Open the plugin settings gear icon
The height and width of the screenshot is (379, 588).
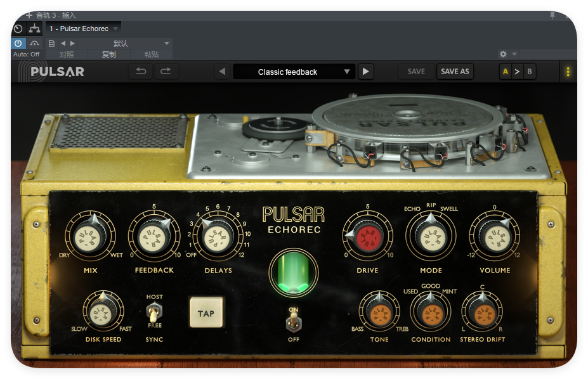point(503,54)
